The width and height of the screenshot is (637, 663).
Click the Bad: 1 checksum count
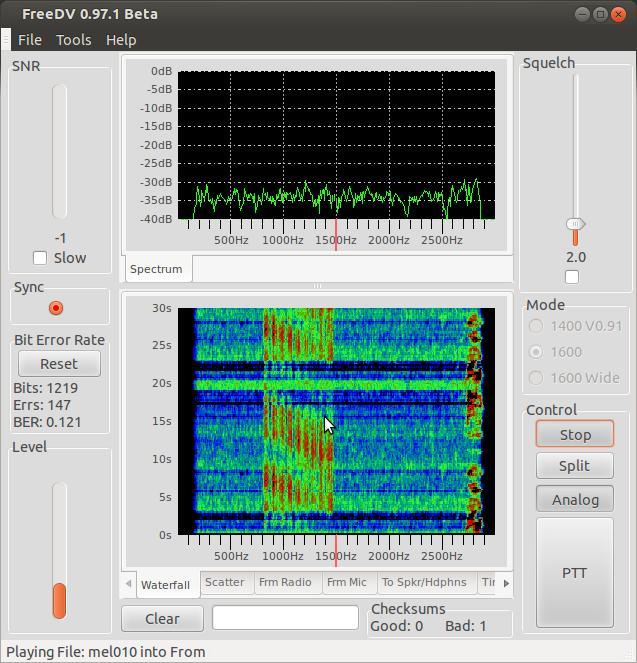[466, 626]
